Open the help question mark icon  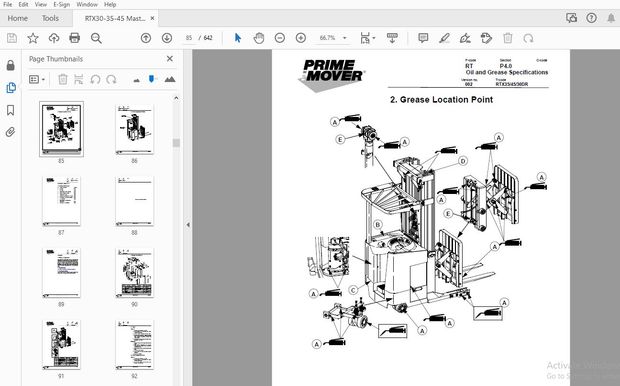coord(592,18)
